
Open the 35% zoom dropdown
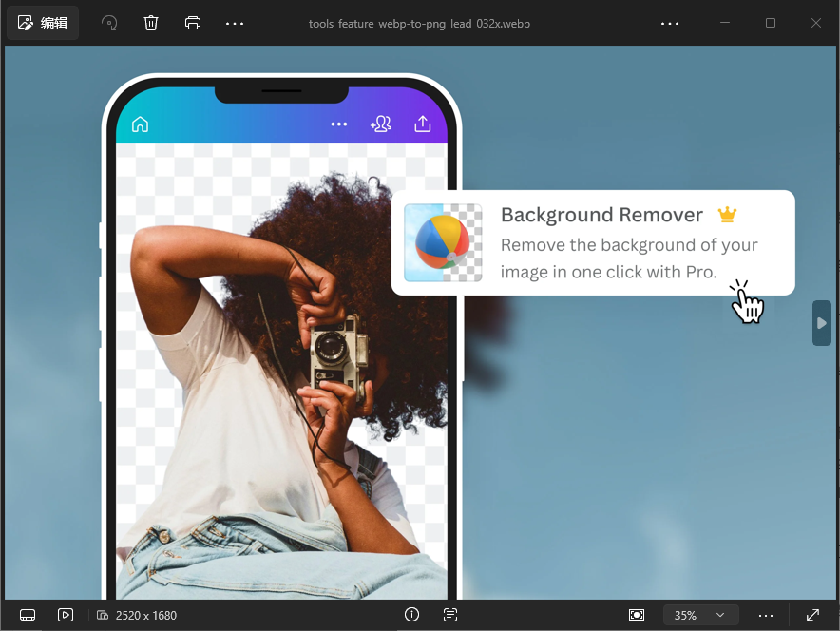click(700, 615)
